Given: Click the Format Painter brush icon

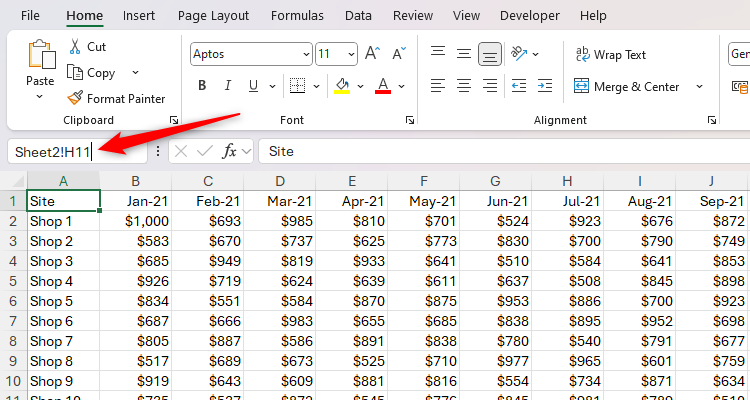Looking at the screenshot, I should [75, 98].
